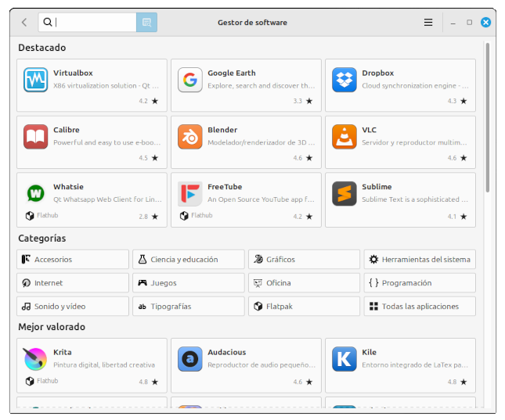Open the Accesorios category
The width and height of the screenshot is (505, 420).
[73, 260]
